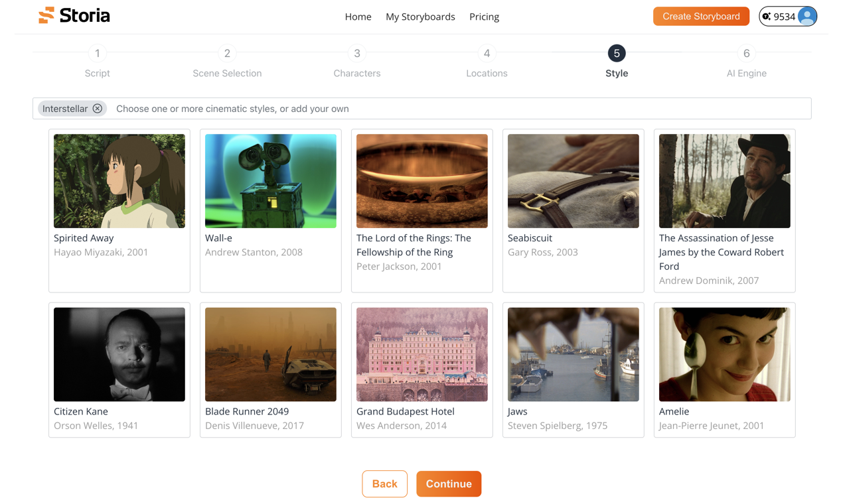
Task: Choose the Lord of the Rings thumbnail
Action: (x=422, y=181)
